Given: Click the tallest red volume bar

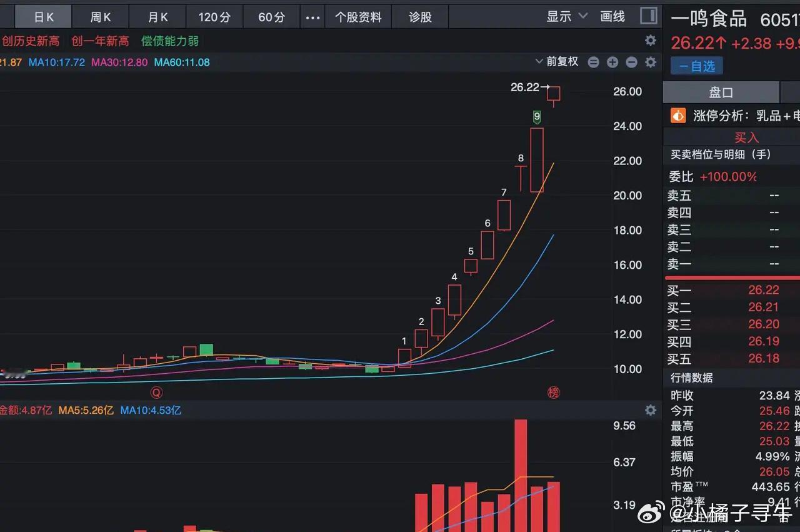Looking at the screenshot, I should pos(521,476).
